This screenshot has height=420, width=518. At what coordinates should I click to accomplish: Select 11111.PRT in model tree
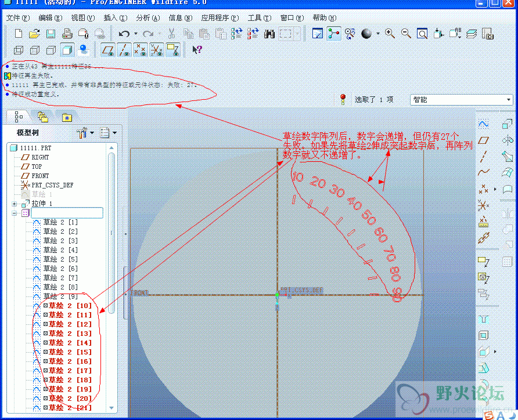pos(35,148)
